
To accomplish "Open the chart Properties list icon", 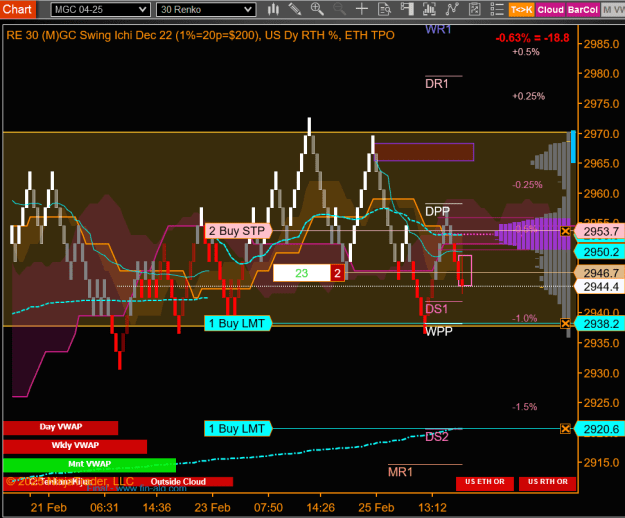I will coord(497,9).
